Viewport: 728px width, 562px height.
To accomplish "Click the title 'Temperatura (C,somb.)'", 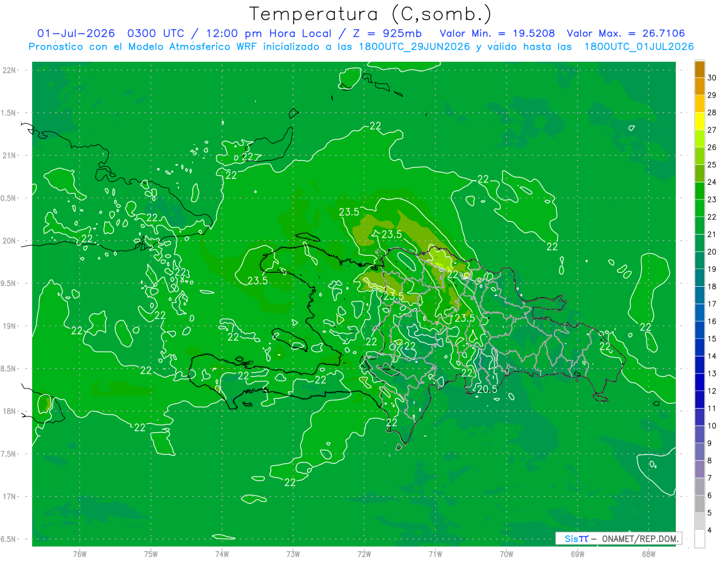I will 370,14.
